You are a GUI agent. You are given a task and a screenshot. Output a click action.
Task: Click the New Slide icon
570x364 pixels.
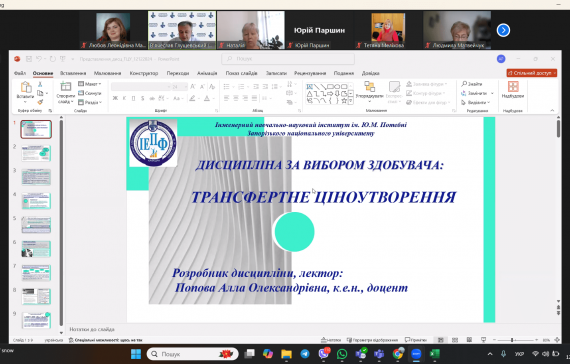point(65,87)
